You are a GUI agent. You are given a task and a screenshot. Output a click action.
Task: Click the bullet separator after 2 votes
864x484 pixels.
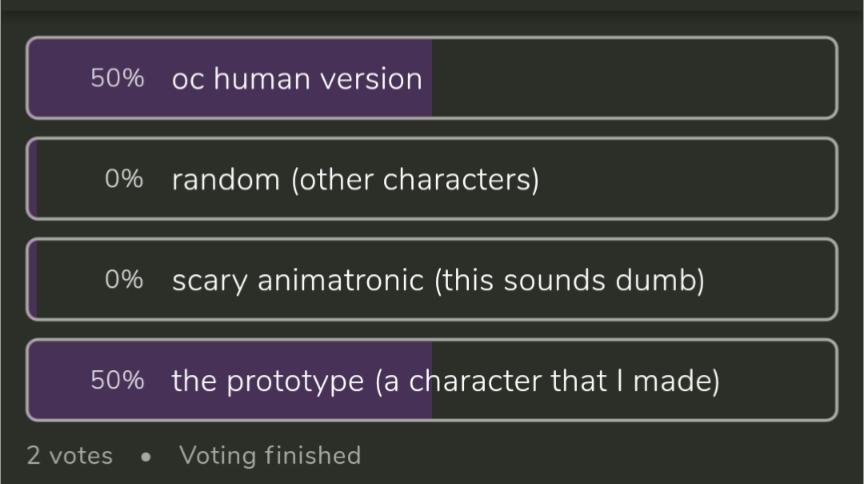pos(145,457)
